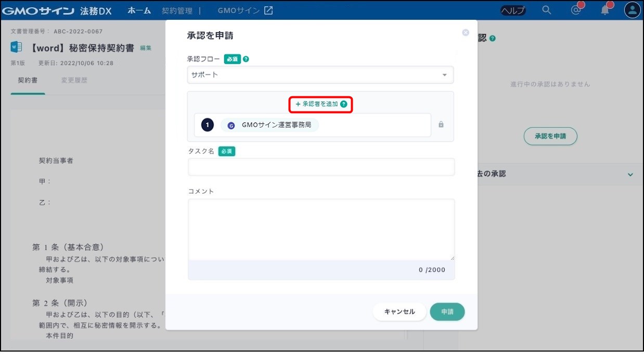Screen dimensions: 644x362
Task: Click help icon next to 承認フロー label
Action: click(x=246, y=59)
